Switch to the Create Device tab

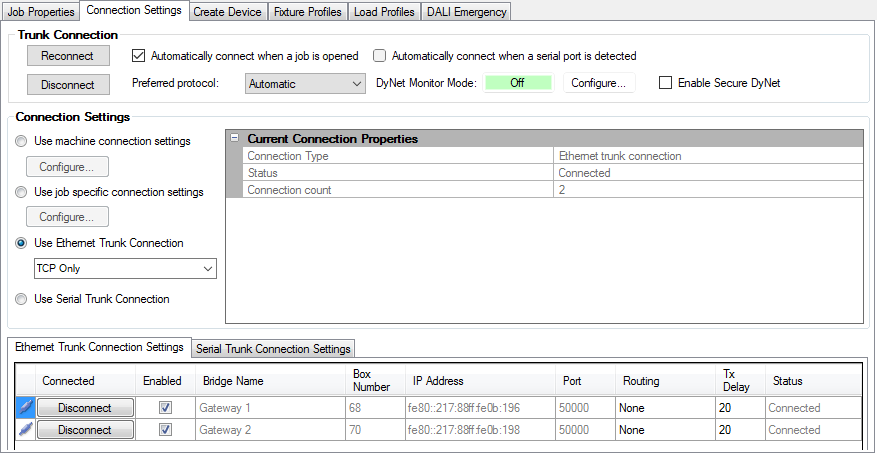point(227,12)
